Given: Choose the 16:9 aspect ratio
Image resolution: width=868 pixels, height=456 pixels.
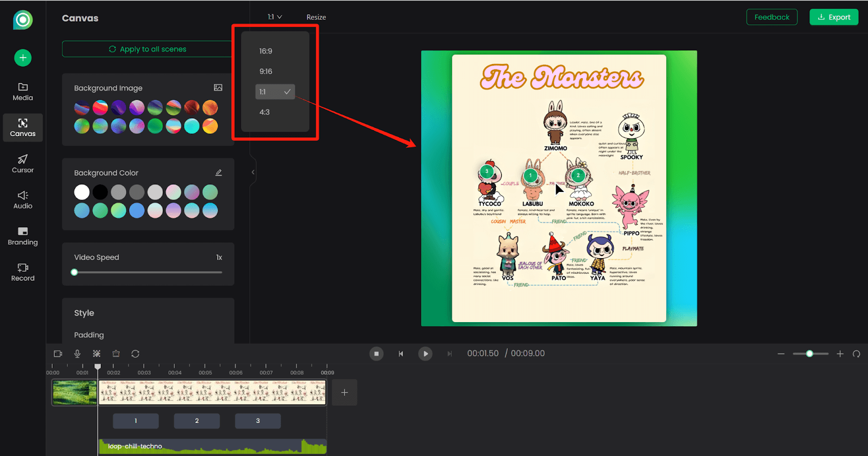Looking at the screenshot, I should point(266,51).
